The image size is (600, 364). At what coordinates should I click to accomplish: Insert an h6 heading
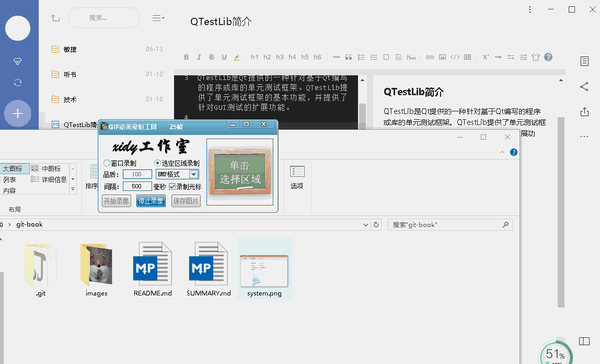click(318, 57)
